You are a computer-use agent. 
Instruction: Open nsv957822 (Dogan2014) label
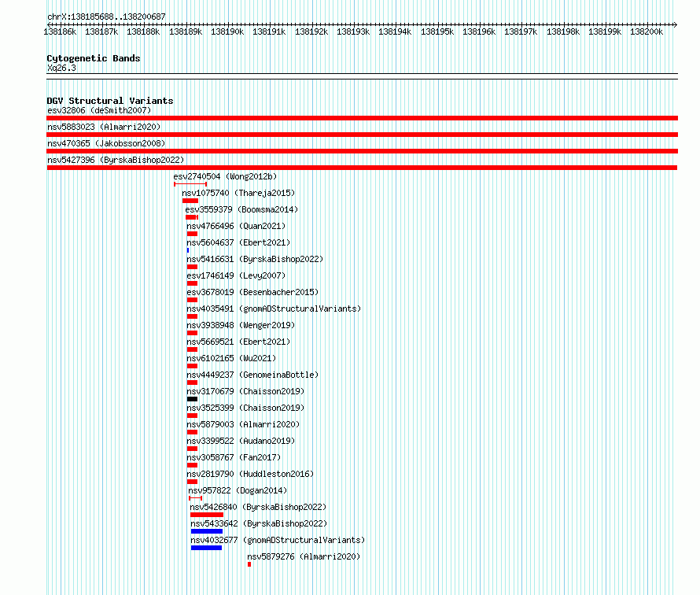238,490
